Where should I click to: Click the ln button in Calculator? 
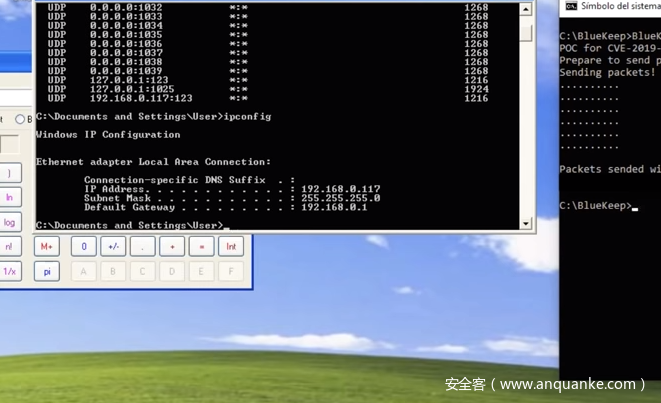tap(9, 197)
